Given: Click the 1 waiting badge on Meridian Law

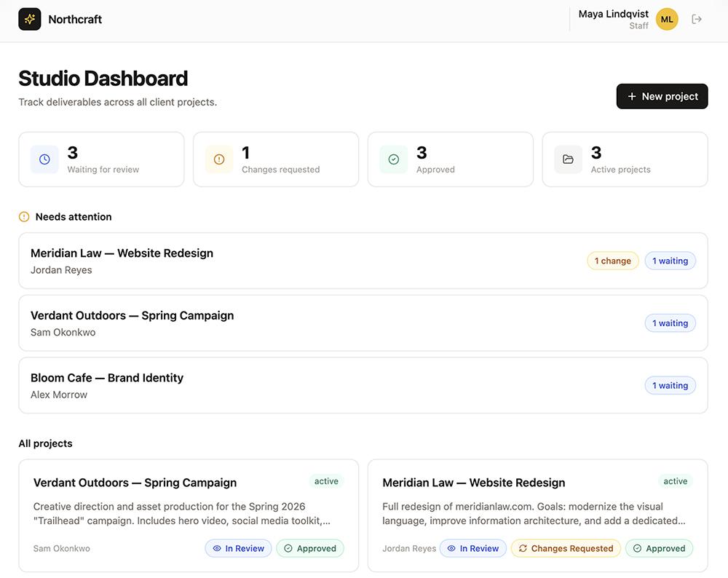Looking at the screenshot, I should point(670,261).
